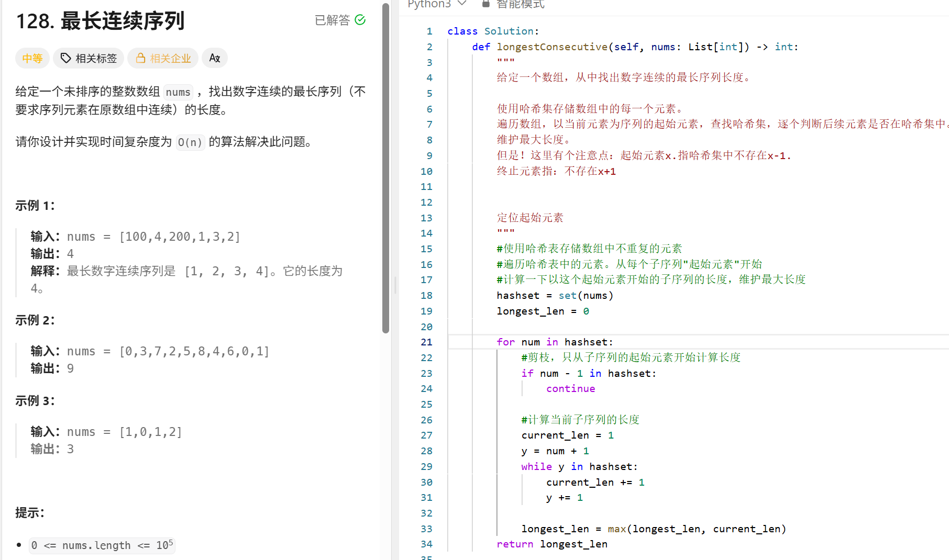This screenshot has height=560, width=949.
Task: Toggle the 中等 difficulty badge
Action: pyautogui.click(x=32, y=58)
